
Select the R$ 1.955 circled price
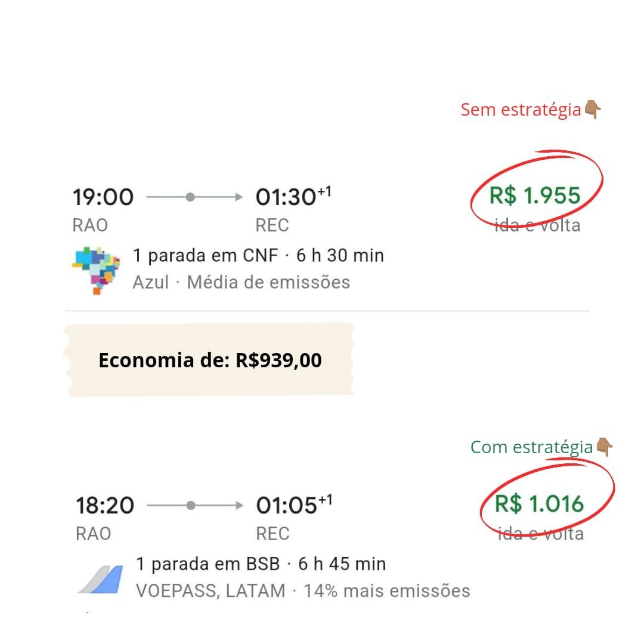pos(535,196)
